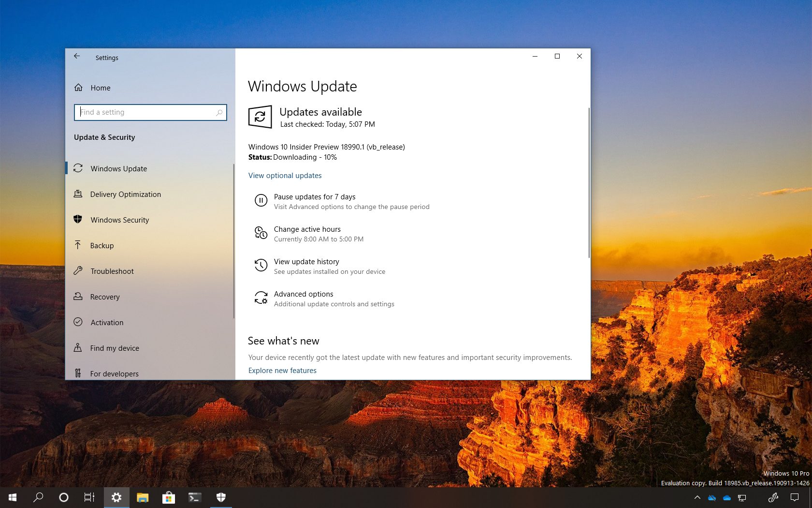Click the Find my device person icon
This screenshot has height=508, width=812.
(x=78, y=347)
